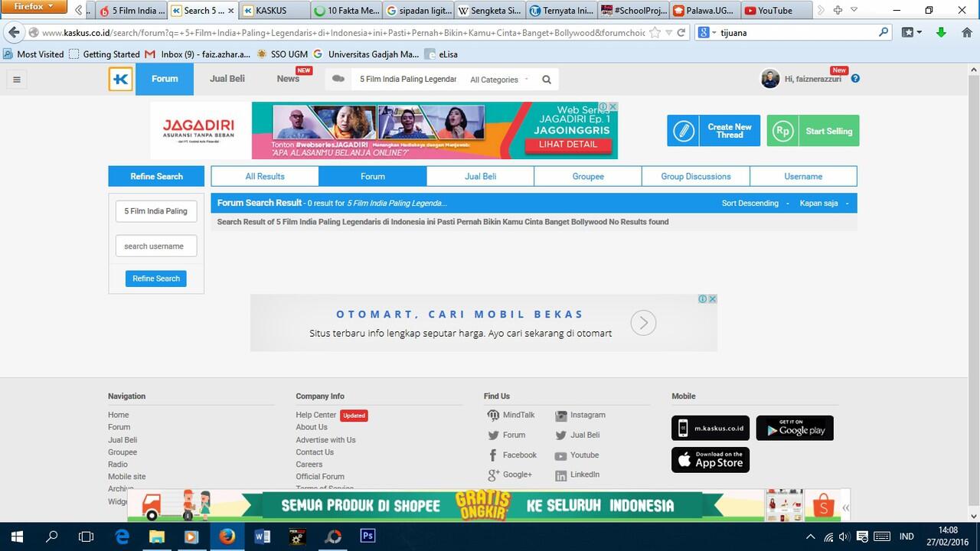Viewport: 980px width, 551px height.
Task: Open the Kapan saja time filter
Action: [824, 203]
